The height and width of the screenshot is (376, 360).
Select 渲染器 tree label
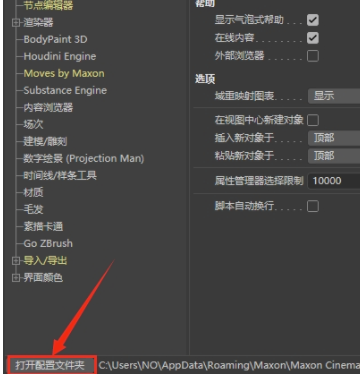point(38,22)
